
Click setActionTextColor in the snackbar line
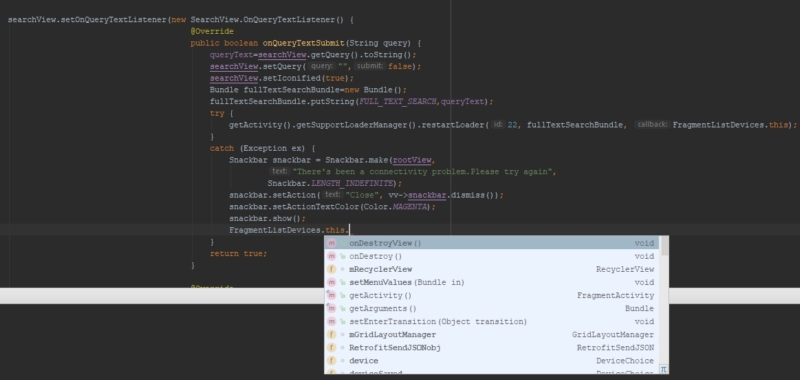pyautogui.click(x=316, y=207)
